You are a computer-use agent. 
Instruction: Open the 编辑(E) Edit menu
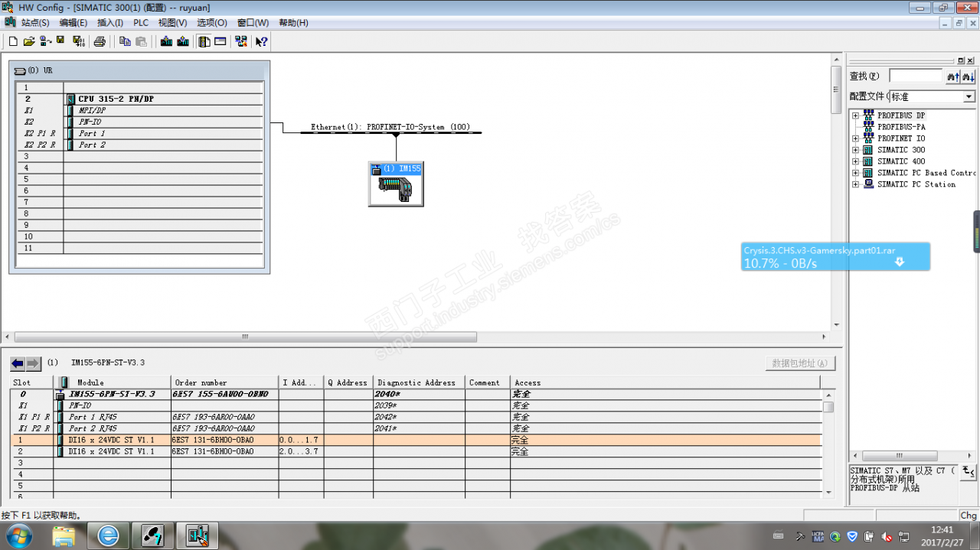pyautogui.click(x=73, y=23)
